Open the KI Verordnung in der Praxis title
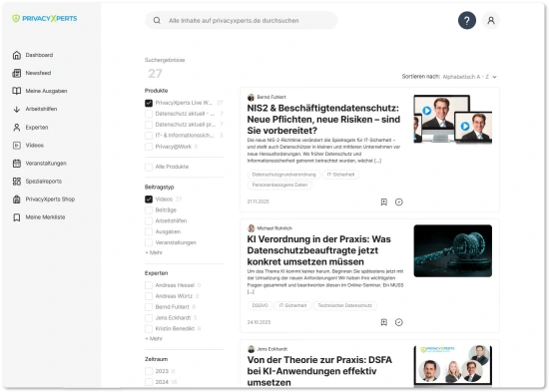The height and width of the screenshot is (392, 549). [319, 250]
